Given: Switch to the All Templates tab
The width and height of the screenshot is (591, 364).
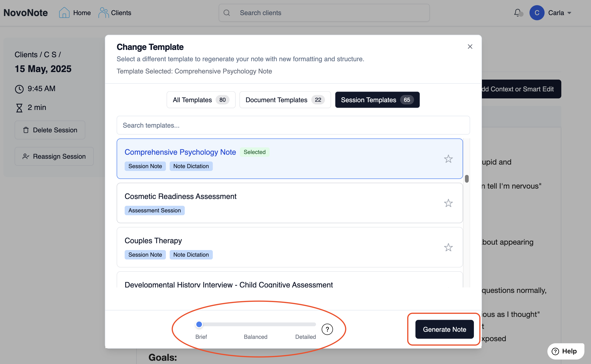Looking at the screenshot, I should click(201, 100).
